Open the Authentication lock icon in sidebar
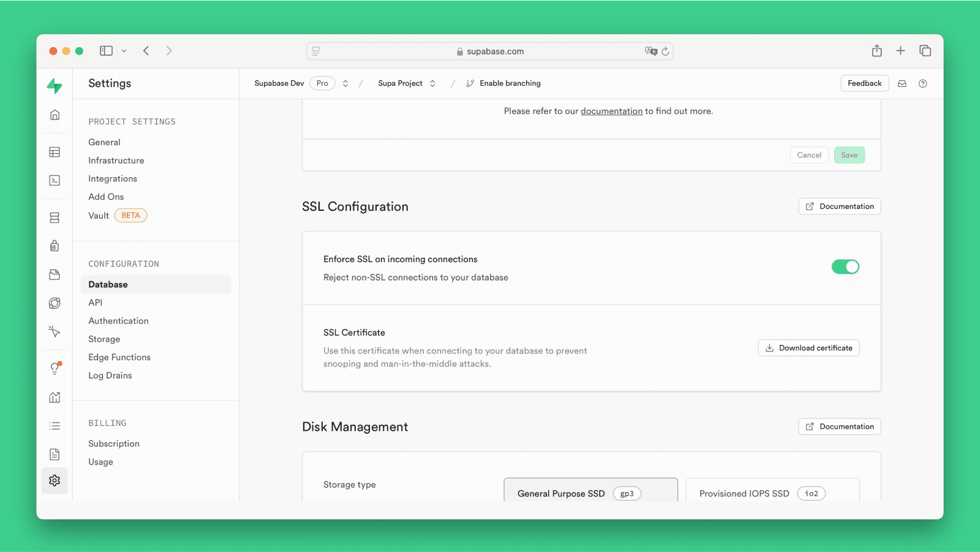The width and height of the screenshot is (980, 552). pos(55,246)
